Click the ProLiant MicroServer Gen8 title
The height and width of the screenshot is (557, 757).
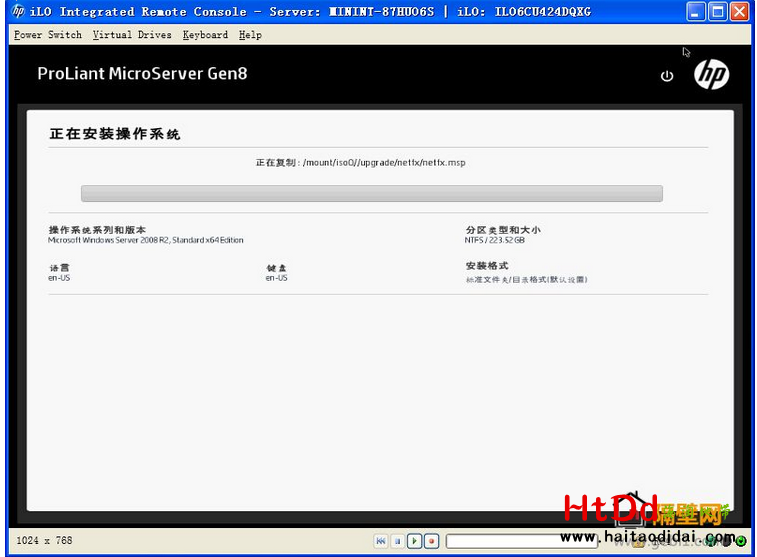(142, 73)
